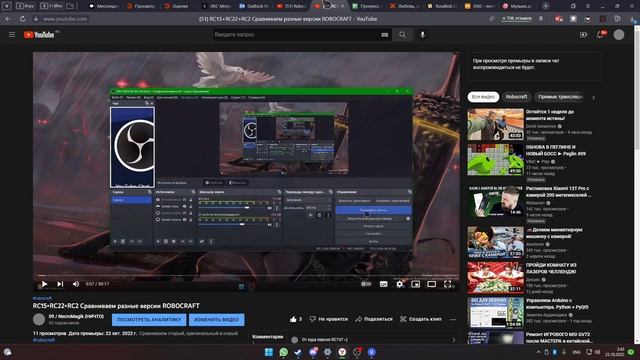Switch the ENG input language
The width and height of the screenshot is (640, 360).
576,352
